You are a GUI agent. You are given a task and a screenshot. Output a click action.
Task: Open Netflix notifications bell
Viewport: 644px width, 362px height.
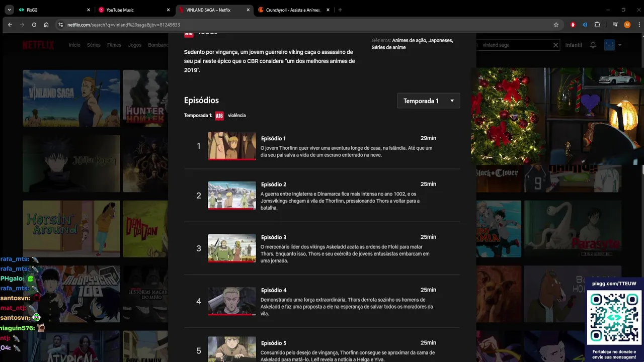tap(593, 45)
